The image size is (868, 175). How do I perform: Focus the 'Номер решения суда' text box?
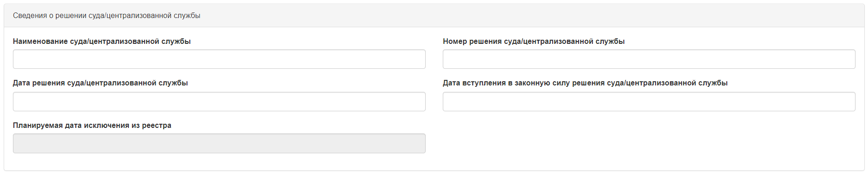(649, 59)
